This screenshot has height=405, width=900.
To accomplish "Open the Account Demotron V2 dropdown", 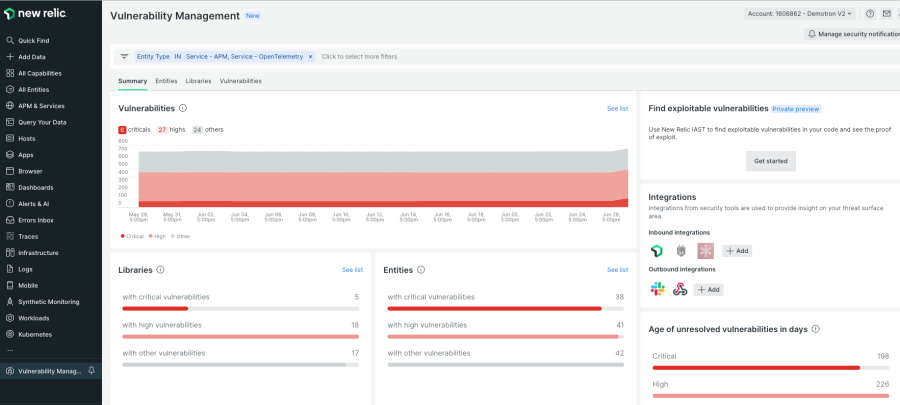I will click(x=800, y=14).
